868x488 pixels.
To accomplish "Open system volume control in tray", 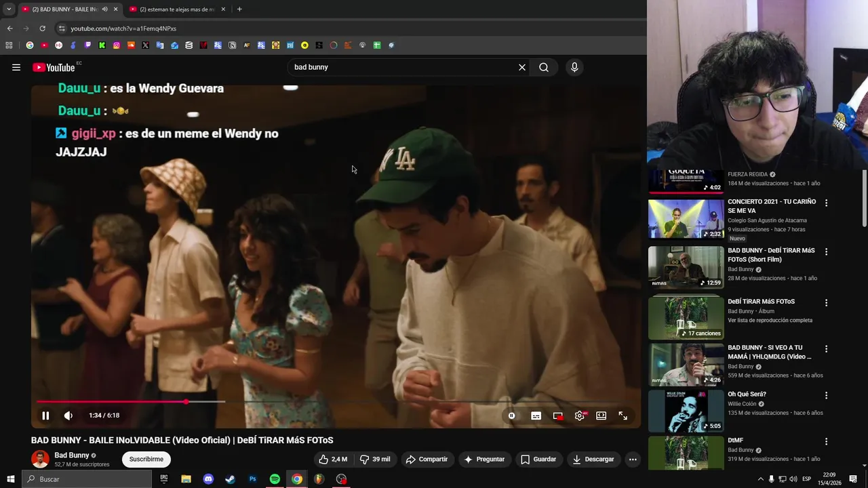I will click(793, 479).
